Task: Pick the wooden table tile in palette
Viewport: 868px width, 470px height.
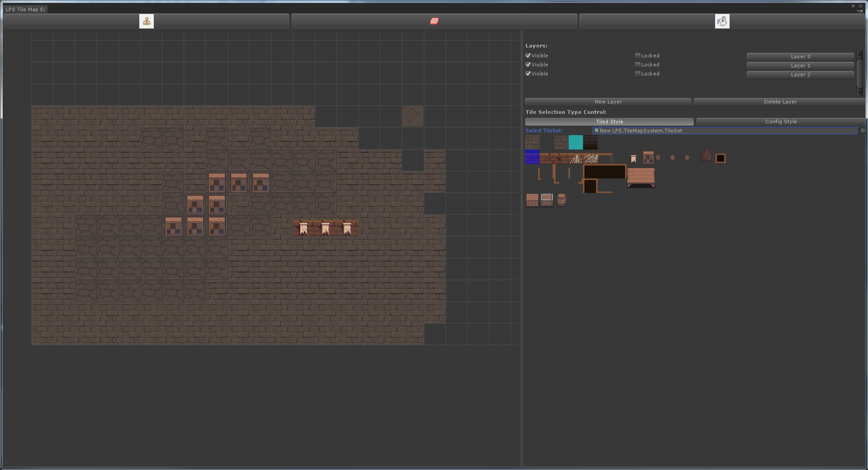Action: pyautogui.click(x=641, y=178)
